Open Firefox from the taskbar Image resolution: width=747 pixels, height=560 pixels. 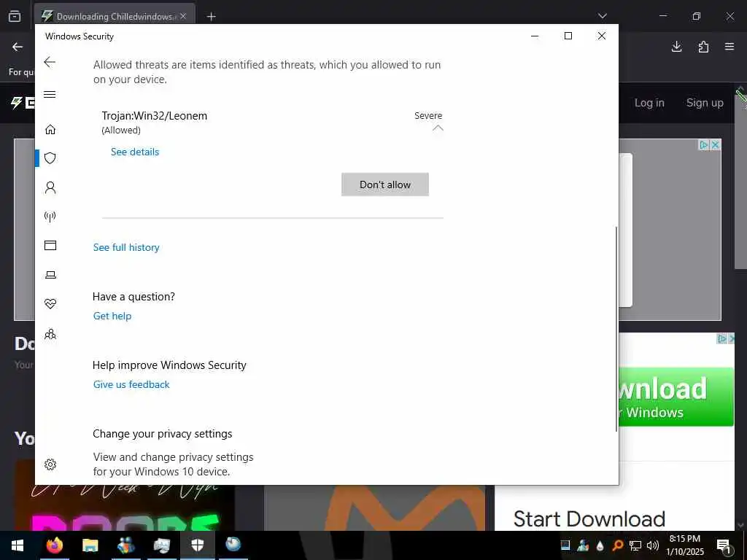54,545
